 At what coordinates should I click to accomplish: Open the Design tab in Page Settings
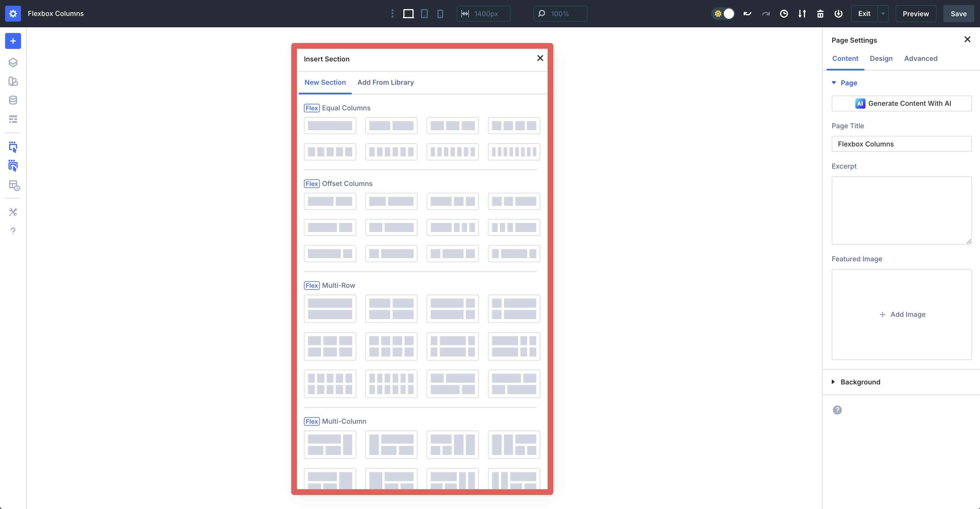coord(881,58)
